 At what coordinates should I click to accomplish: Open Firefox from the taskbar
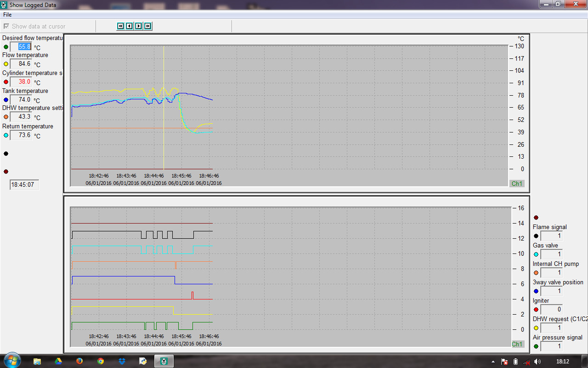[79, 361]
